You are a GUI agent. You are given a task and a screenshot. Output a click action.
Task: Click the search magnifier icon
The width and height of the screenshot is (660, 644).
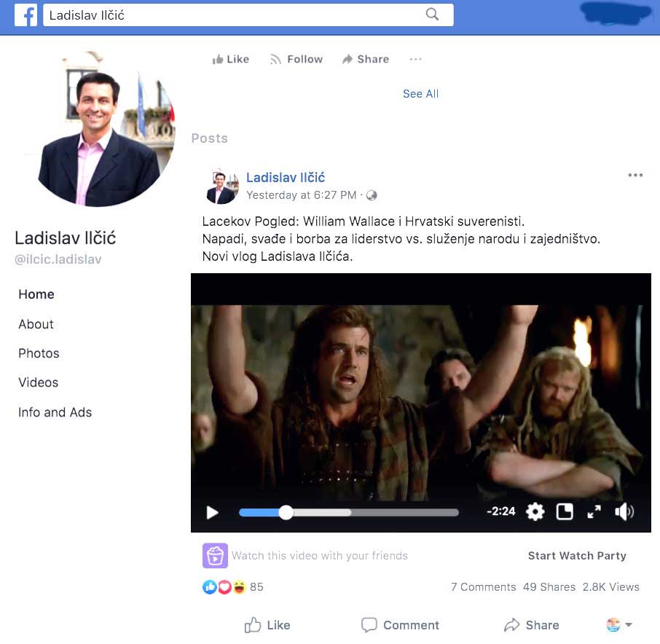(x=432, y=15)
